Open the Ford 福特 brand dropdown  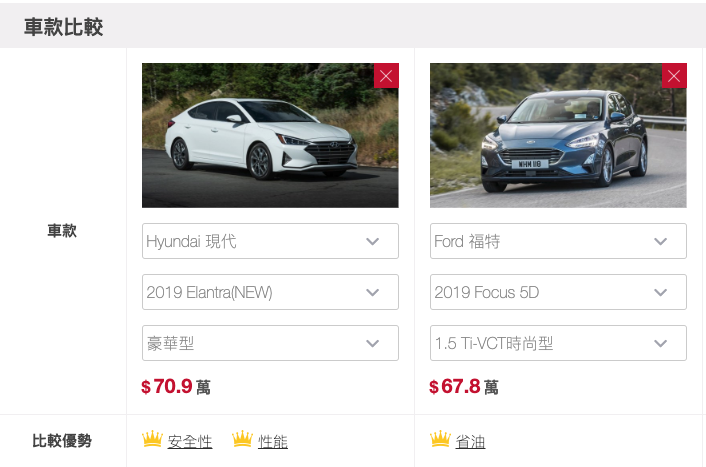[x=558, y=241]
